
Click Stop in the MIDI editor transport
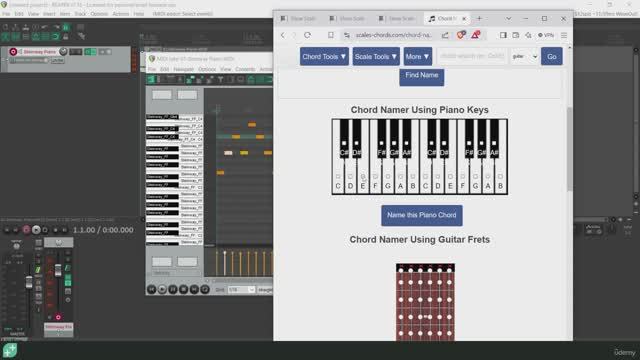click(183, 289)
